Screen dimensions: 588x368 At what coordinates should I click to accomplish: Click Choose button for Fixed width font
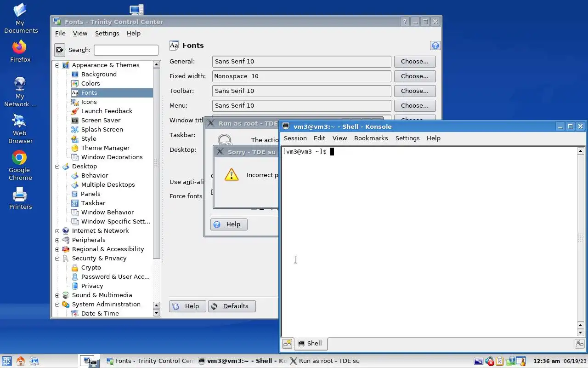click(415, 76)
